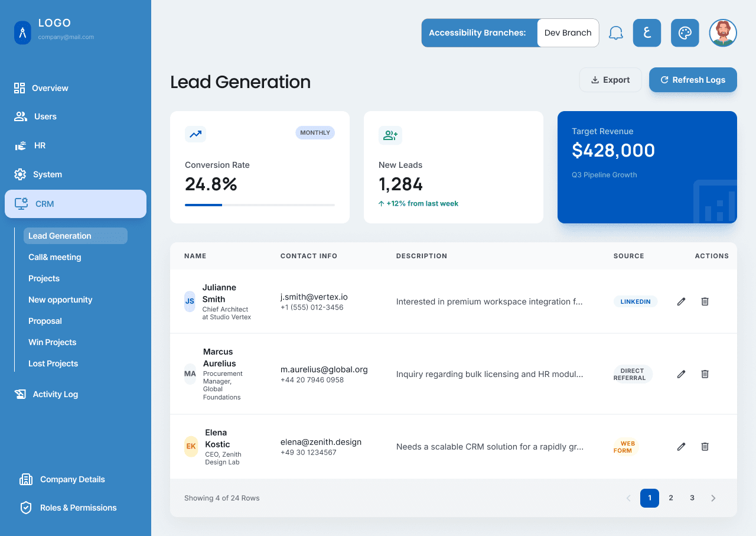Toggle the MONTHLY period badge
This screenshot has height=536, width=756.
pyautogui.click(x=315, y=132)
